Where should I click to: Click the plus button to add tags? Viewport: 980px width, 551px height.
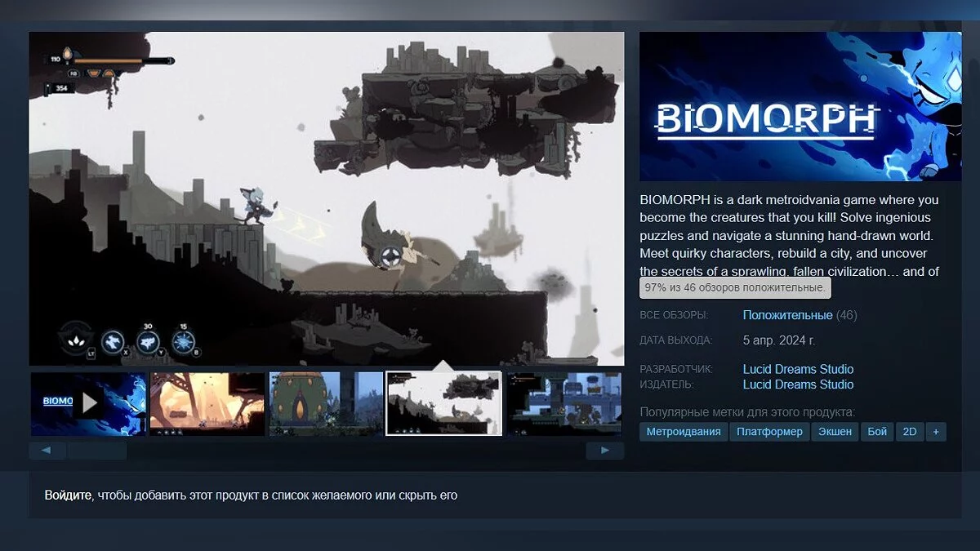pyautogui.click(x=936, y=432)
